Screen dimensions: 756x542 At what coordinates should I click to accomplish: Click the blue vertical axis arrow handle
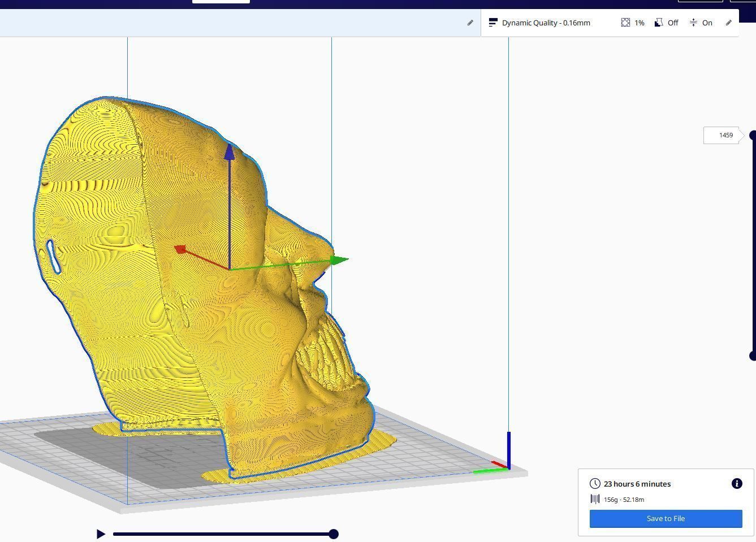pos(230,152)
